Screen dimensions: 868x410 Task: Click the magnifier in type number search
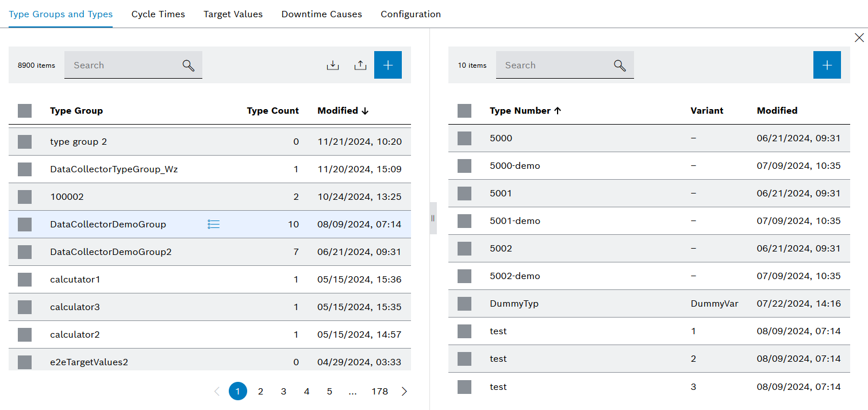(620, 65)
